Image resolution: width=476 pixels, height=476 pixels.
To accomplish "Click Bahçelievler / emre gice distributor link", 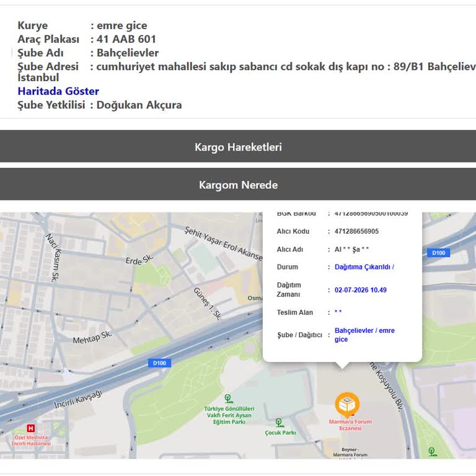I will click(364, 335).
